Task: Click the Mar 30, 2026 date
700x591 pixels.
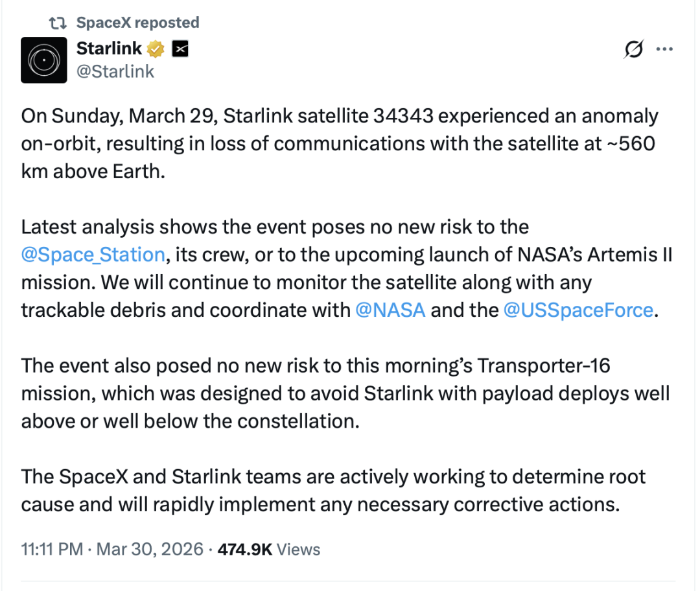Action: (x=149, y=550)
